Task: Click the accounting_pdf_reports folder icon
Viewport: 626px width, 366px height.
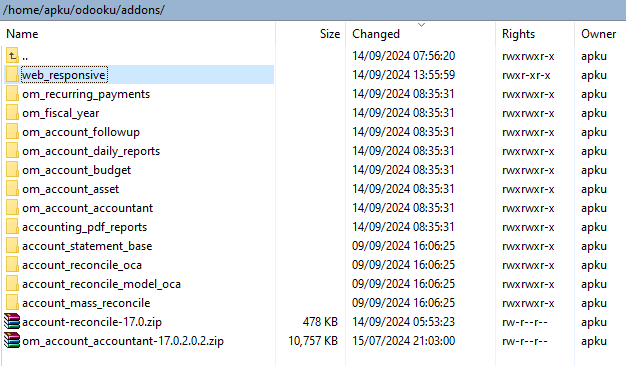Action: tap(12, 227)
